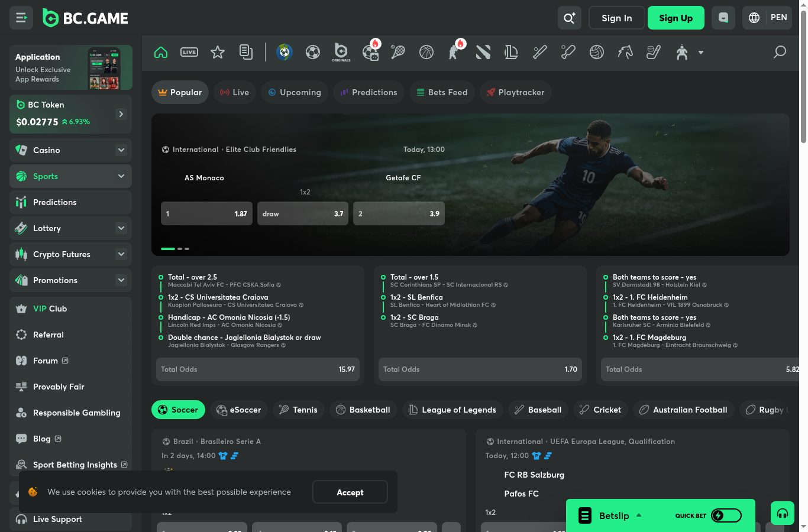808x532 pixels.
Task: Open the search magnifier at the end of the sports icon bar
Action: point(780,52)
